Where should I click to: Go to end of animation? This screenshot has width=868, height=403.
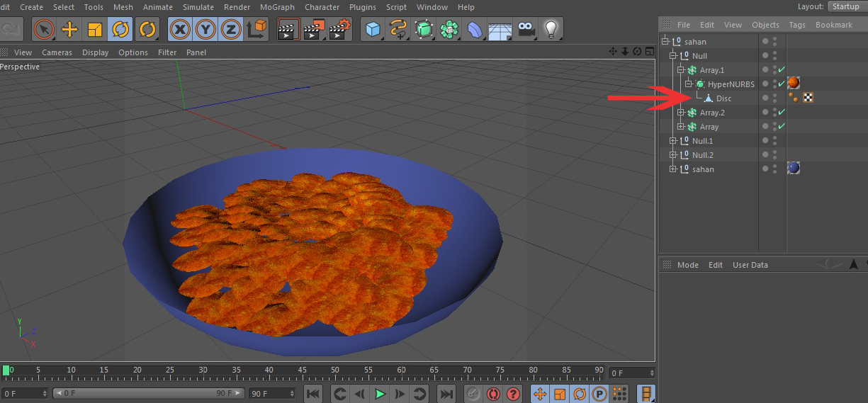pyautogui.click(x=446, y=394)
